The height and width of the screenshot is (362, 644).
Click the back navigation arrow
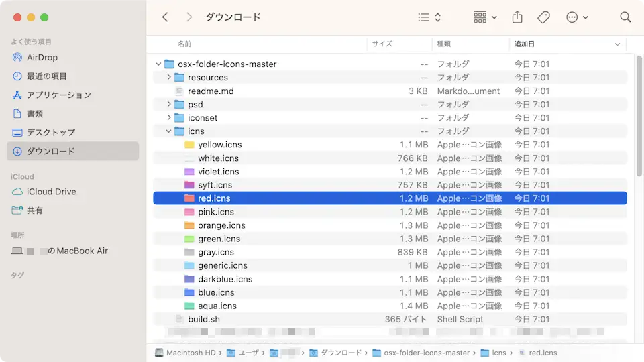click(166, 17)
